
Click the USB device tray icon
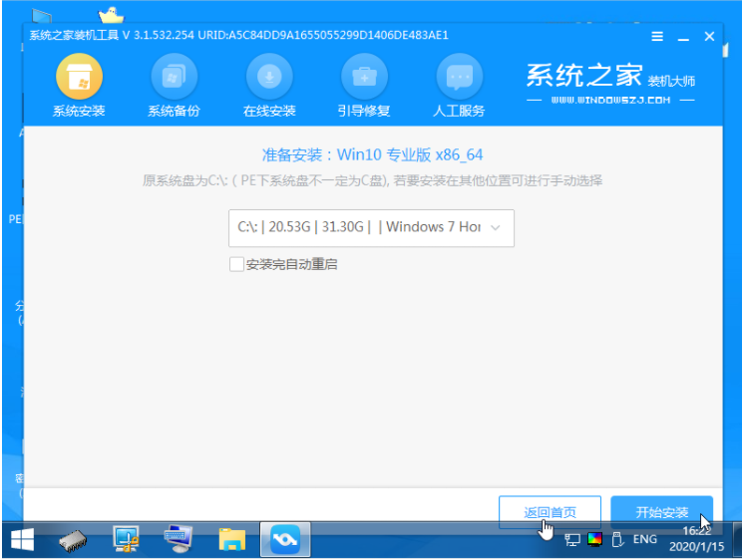[x=616, y=539]
